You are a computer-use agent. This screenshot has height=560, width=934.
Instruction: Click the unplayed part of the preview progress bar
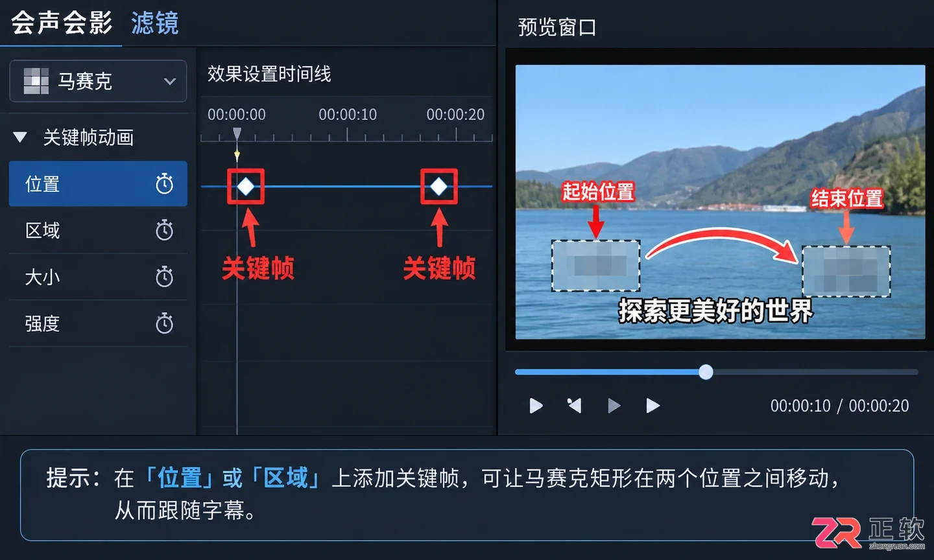click(816, 372)
